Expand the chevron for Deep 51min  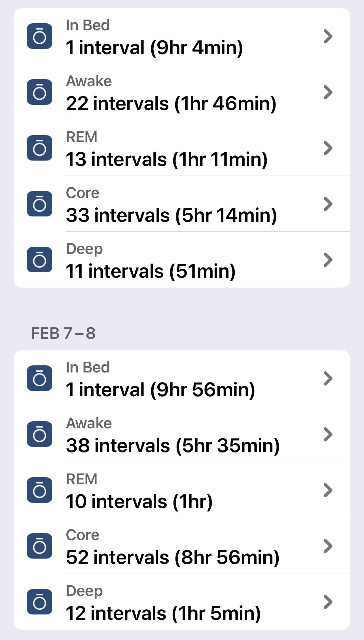(328, 260)
